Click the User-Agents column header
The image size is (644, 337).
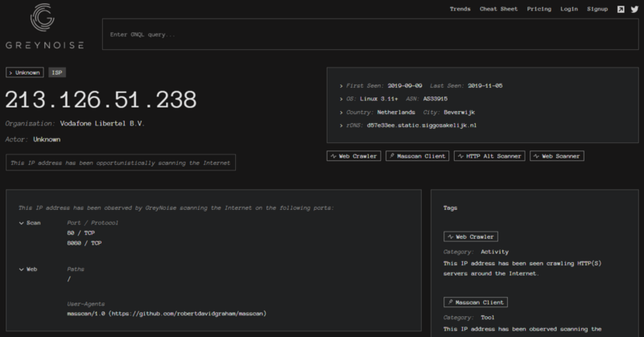(86, 304)
